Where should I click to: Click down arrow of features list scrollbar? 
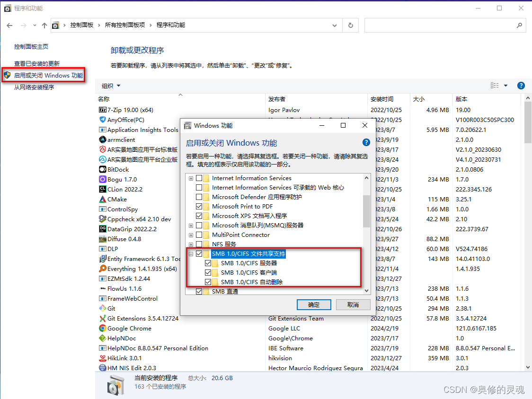366,291
